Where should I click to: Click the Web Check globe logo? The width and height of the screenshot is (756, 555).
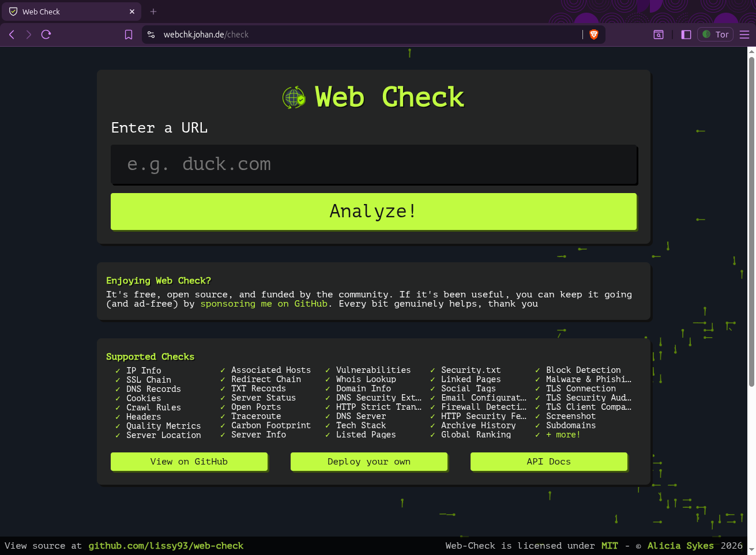pyautogui.click(x=294, y=97)
